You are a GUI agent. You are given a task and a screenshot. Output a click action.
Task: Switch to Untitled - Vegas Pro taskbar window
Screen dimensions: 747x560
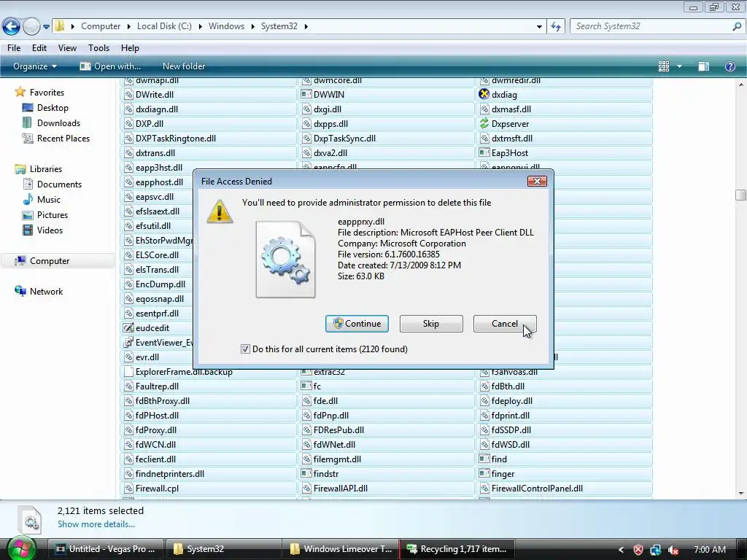[x=106, y=549]
